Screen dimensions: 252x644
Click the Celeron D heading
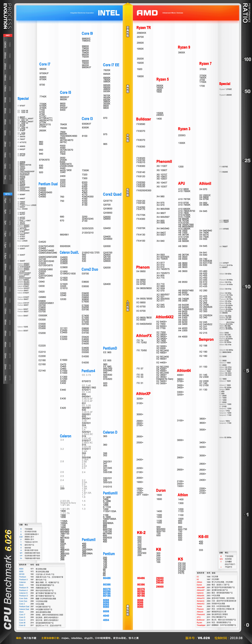pyautogui.click(x=110, y=432)
